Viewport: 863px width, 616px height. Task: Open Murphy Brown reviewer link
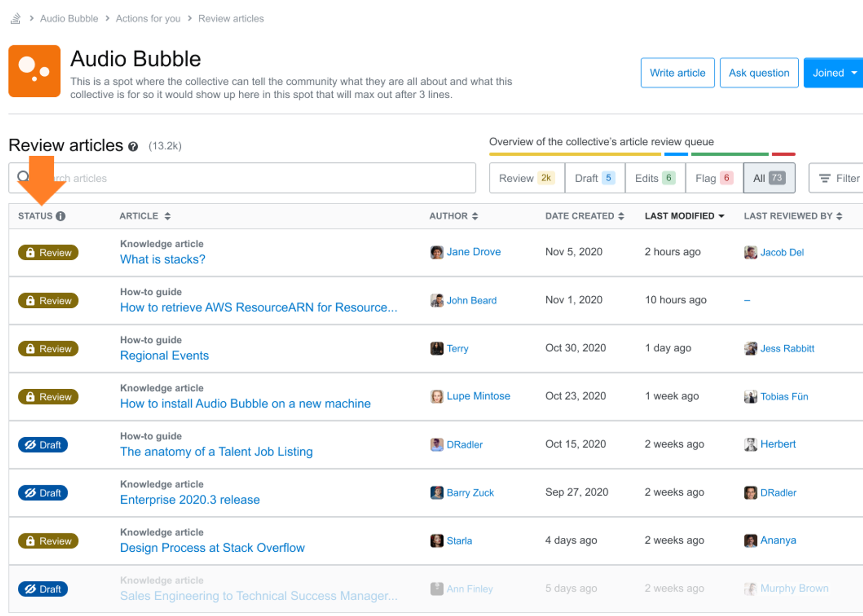click(x=794, y=589)
